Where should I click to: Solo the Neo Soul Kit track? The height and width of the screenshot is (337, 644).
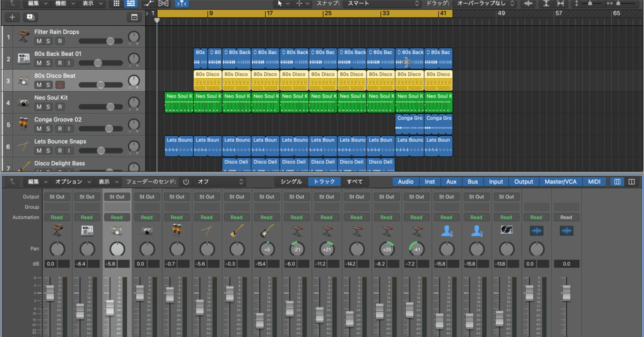(x=48, y=107)
